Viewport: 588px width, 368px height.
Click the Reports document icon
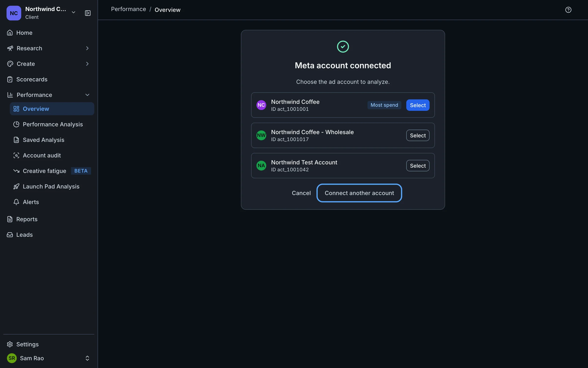click(x=10, y=219)
